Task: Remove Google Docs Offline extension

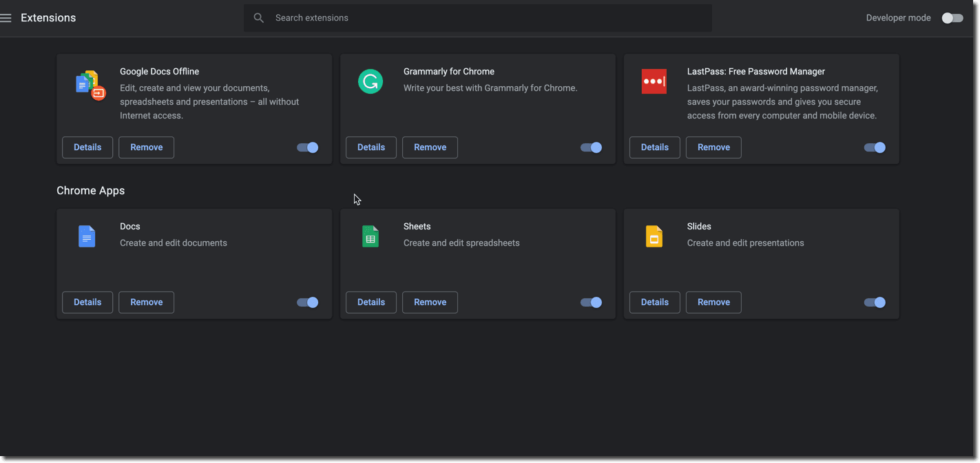Action: click(147, 147)
